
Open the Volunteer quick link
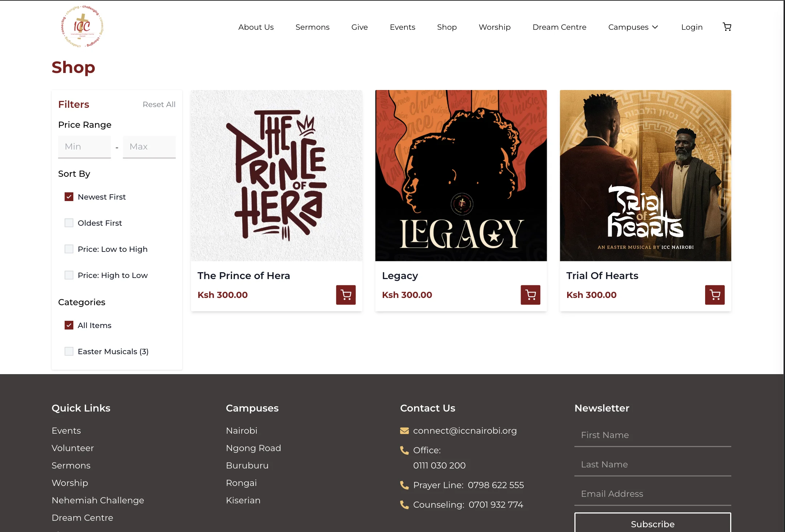click(x=73, y=448)
